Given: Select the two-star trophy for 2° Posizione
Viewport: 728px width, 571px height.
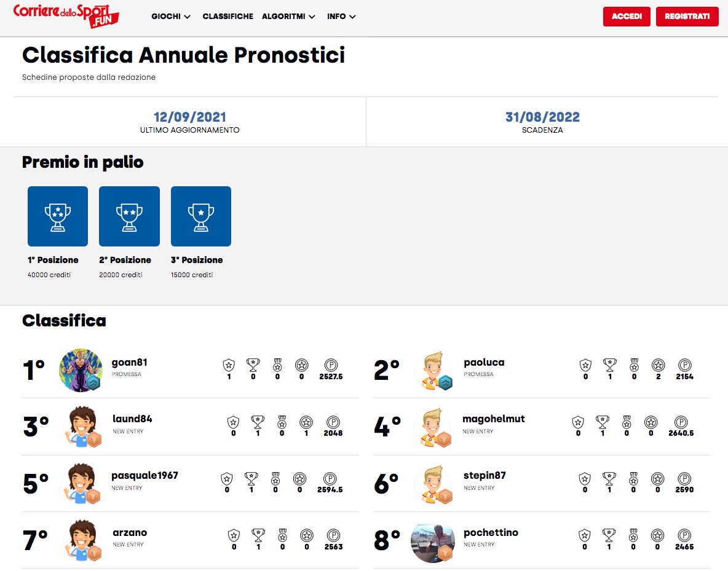Looking at the screenshot, I should point(129,216).
